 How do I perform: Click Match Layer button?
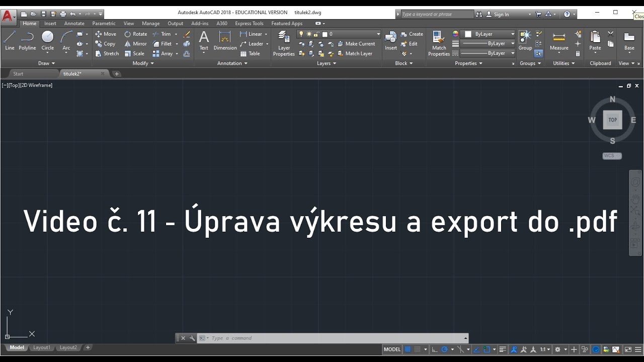(x=354, y=53)
